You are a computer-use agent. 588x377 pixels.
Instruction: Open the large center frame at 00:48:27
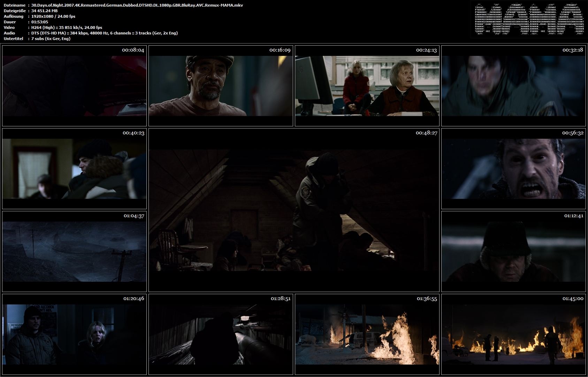[x=294, y=210]
